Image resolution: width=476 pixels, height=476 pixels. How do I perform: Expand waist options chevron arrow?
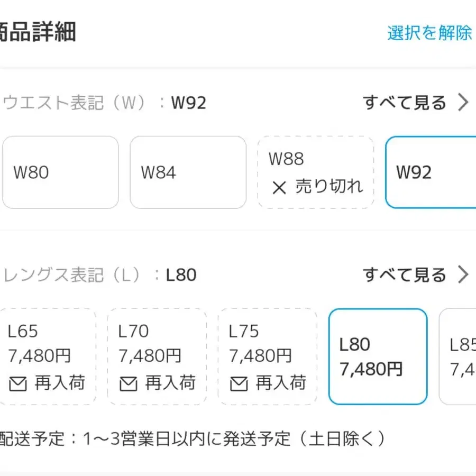(463, 103)
